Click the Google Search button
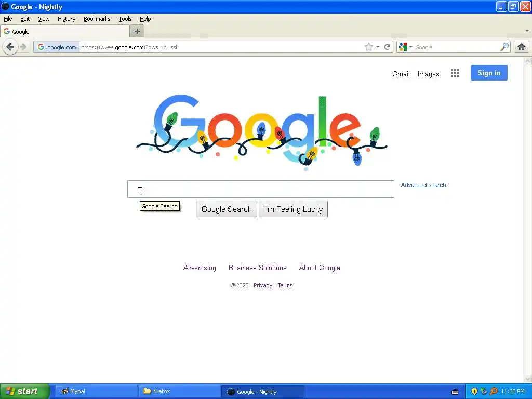532x399 pixels. 227,209
